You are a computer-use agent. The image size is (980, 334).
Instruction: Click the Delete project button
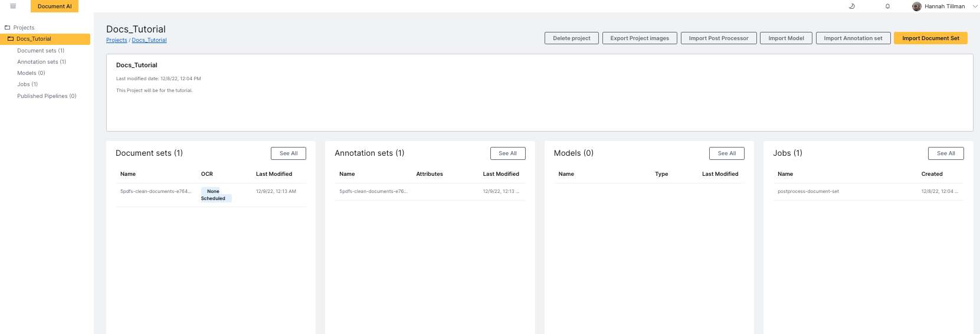(x=571, y=38)
